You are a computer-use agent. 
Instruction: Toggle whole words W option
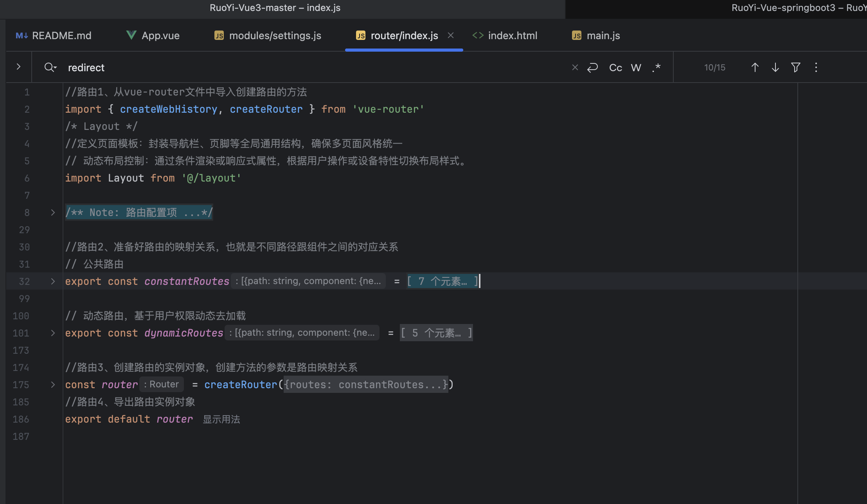636,67
